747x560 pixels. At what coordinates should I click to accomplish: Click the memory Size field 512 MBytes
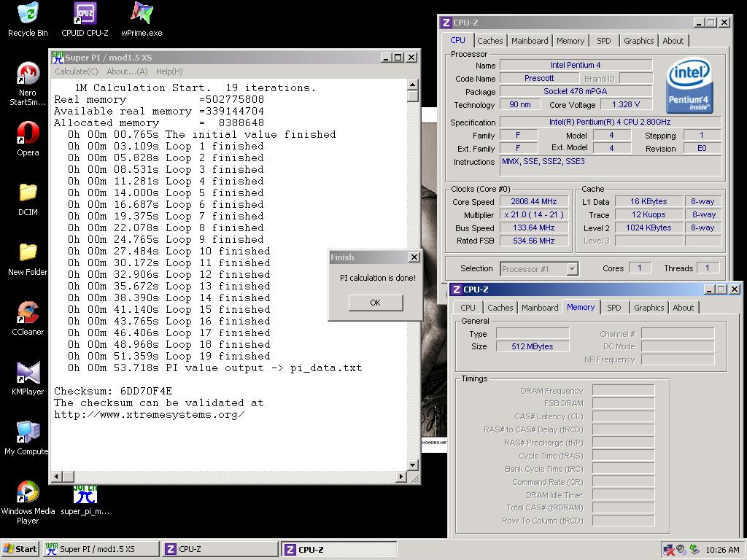point(532,346)
